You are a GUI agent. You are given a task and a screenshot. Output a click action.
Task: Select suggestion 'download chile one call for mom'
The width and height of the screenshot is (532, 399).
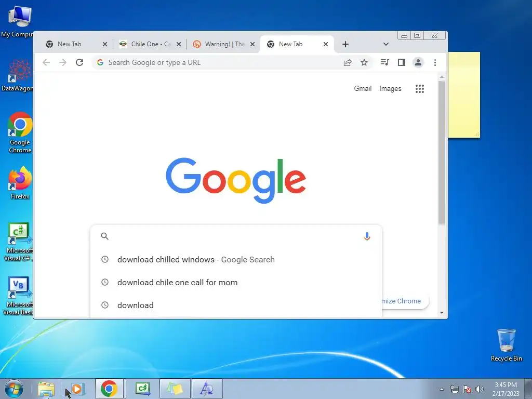236,282
